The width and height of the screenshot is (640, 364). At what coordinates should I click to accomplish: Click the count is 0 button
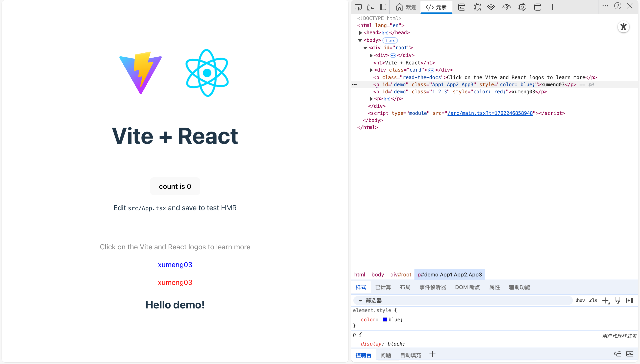click(x=175, y=186)
